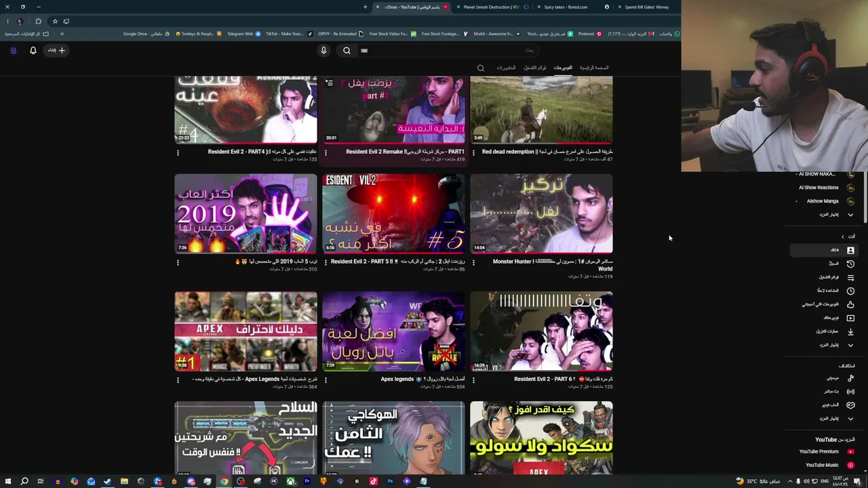Open the browser extensions puzzle icon

(38, 21)
